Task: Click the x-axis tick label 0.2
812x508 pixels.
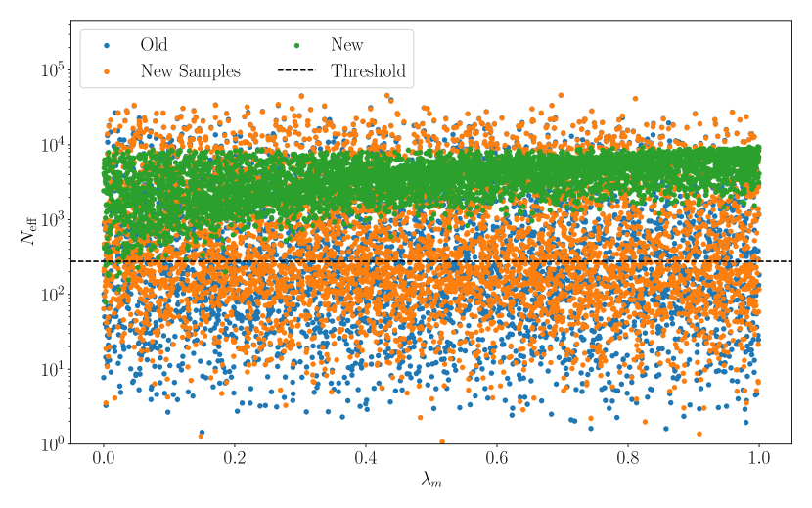Action: 235,458
